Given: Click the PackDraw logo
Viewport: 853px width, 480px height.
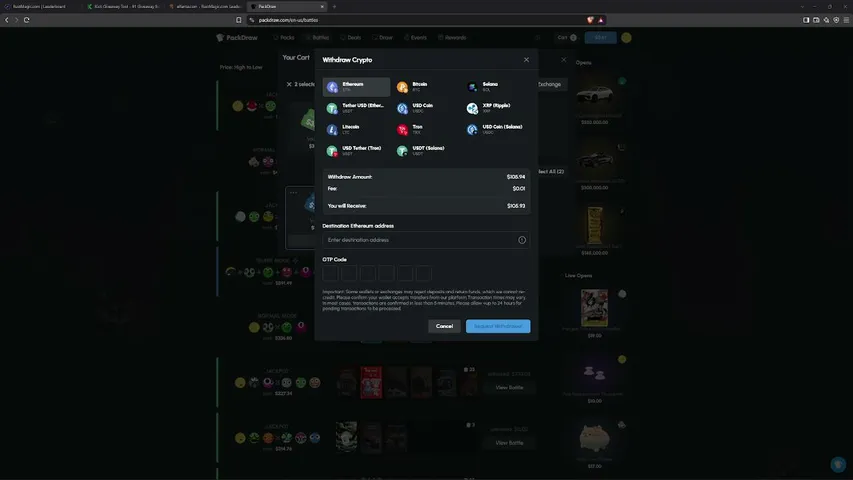Looking at the screenshot, I should coord(237,38).
